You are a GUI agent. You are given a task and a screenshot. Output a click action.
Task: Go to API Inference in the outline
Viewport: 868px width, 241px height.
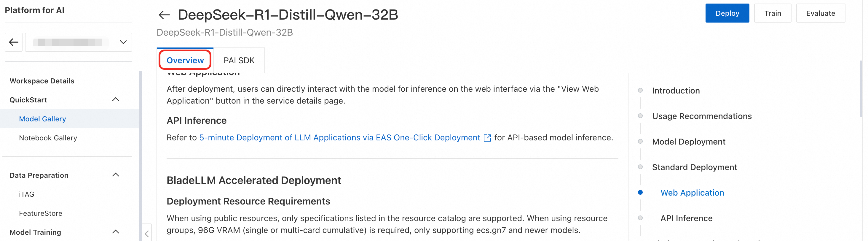click(x=686, y=218)
